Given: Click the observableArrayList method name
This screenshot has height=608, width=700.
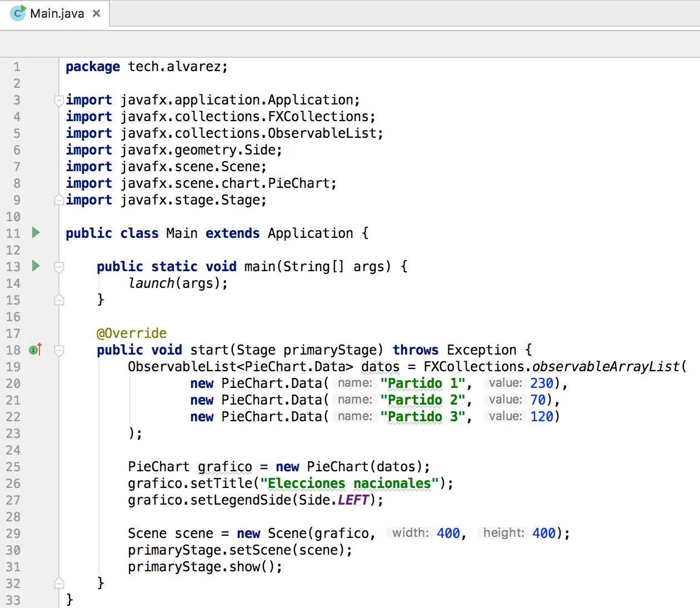Looking at the screenshot, I should point(606,366).
